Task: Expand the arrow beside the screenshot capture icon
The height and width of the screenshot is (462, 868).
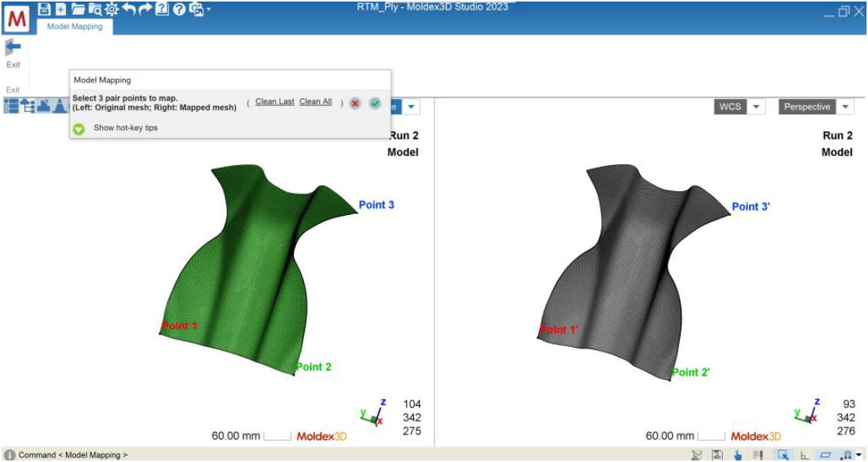Action: click(208, 9)
